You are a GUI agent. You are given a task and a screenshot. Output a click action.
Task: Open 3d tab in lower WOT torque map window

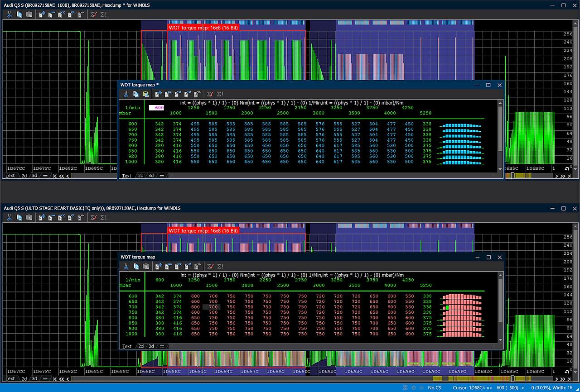click(x=151, y=346)
